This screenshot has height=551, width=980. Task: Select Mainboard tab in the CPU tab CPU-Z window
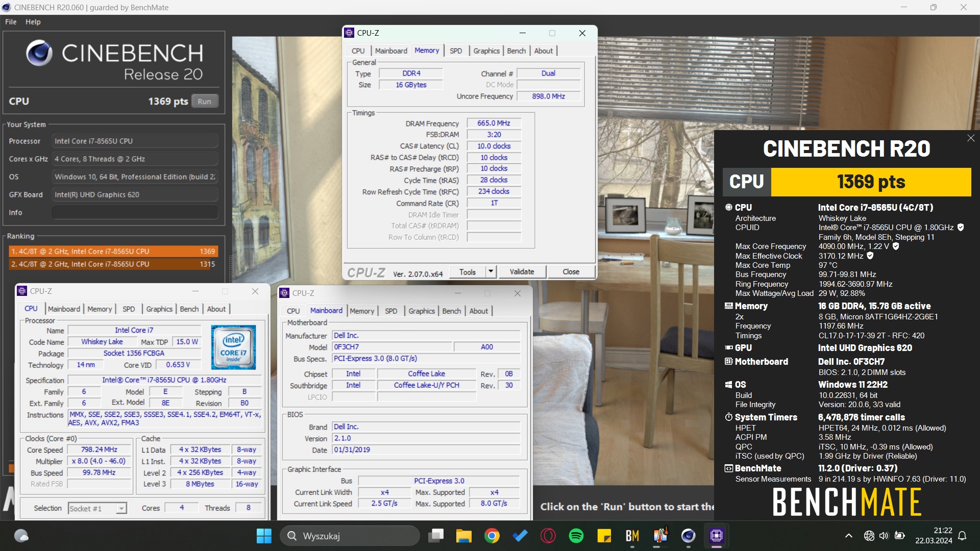pos(64,309)
